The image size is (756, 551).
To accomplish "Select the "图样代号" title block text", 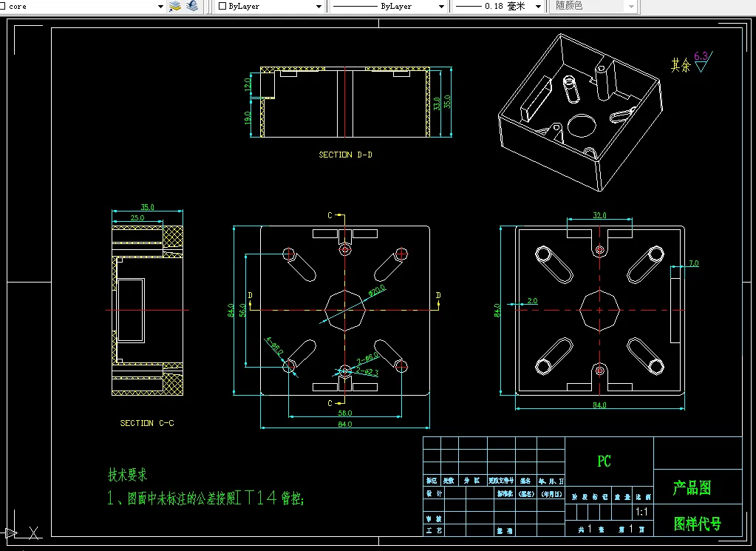I will tap(698, 524).
